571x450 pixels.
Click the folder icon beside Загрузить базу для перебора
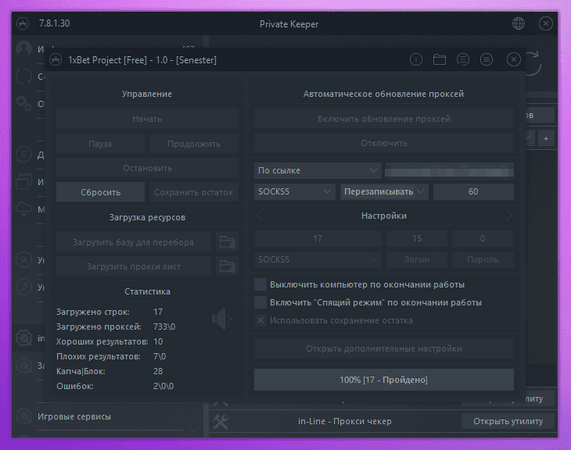tap(227, 242)
